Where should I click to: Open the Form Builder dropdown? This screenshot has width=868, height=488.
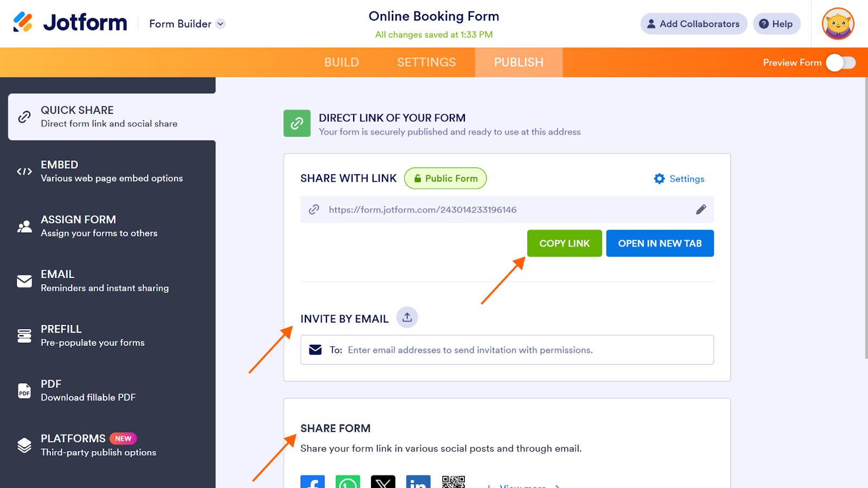tap(187, 24)
